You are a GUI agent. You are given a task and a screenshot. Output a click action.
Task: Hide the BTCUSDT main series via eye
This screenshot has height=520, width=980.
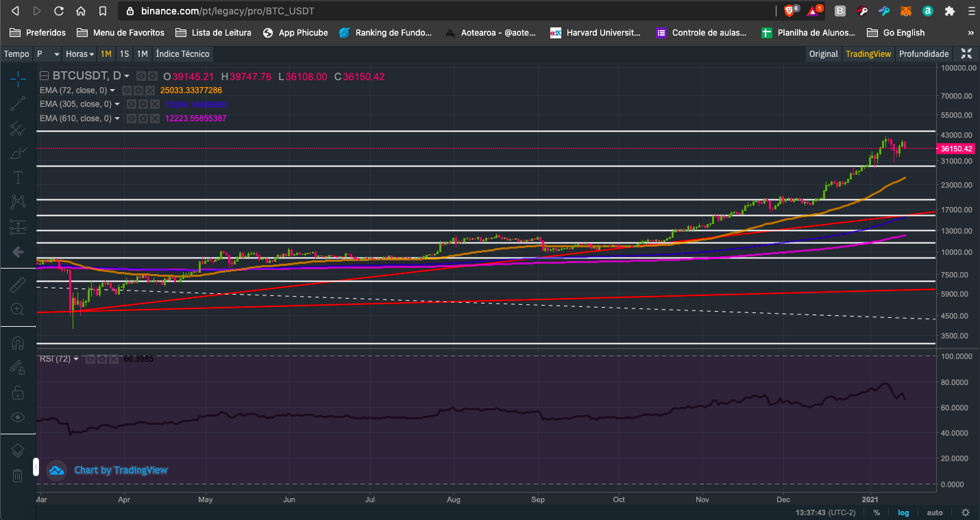[141, 76]
